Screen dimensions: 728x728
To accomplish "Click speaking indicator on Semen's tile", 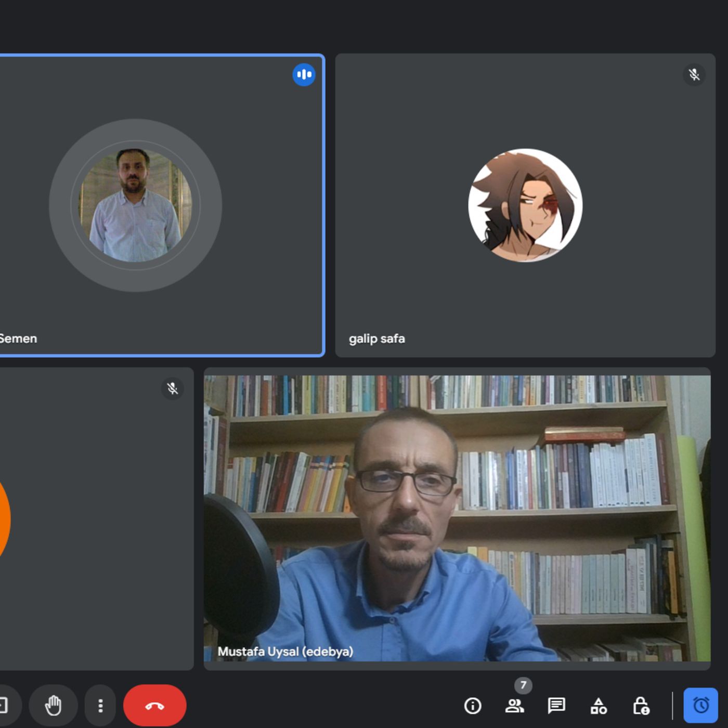I will click(304, 75).
